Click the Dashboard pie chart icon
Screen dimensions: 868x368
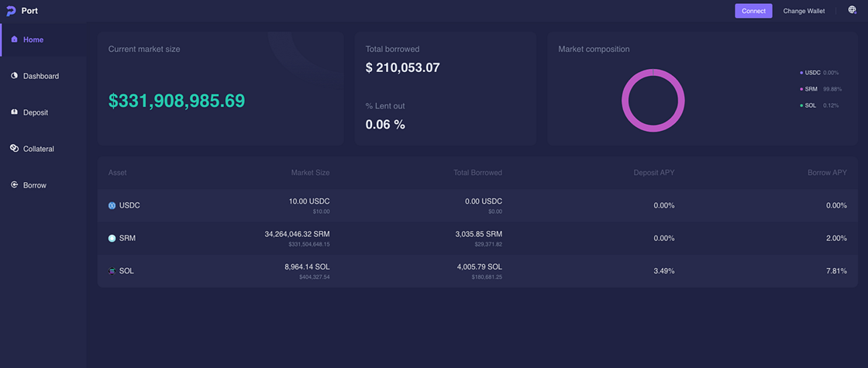click(x=14, y=76)
